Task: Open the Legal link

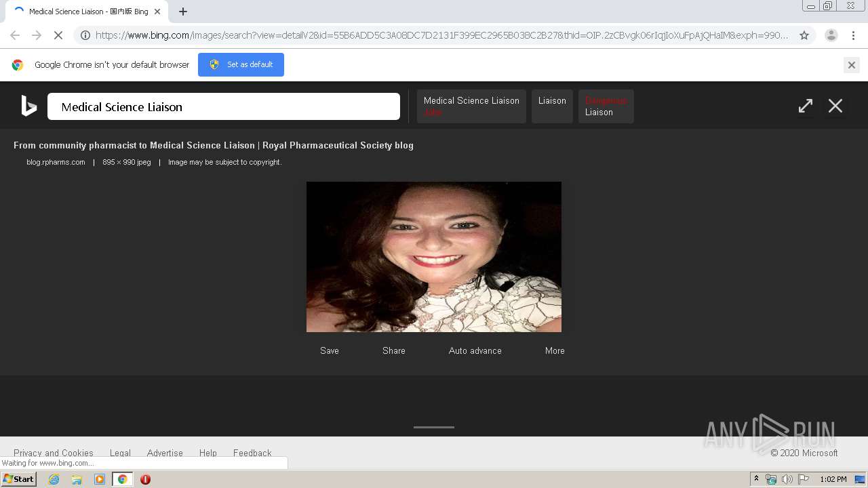Action: tap(120, 453)
